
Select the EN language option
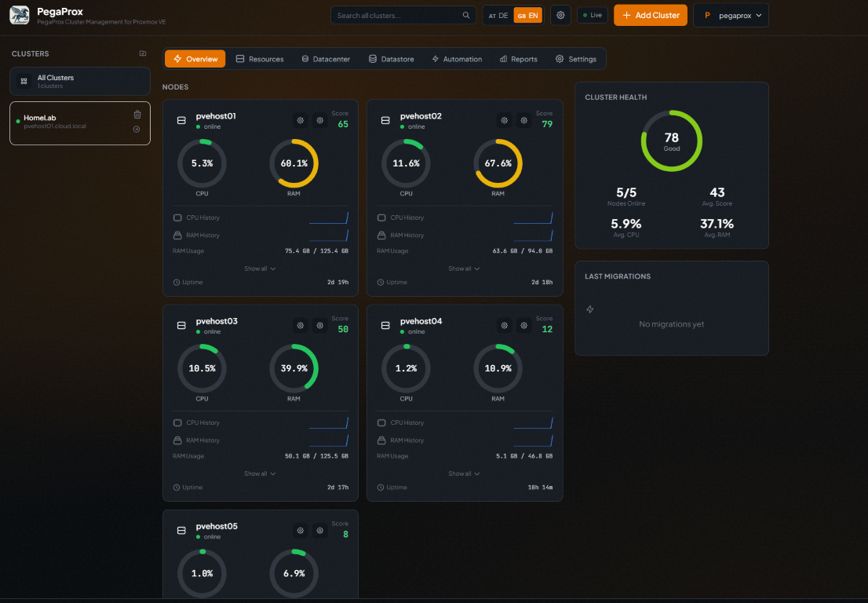(527, 16)
